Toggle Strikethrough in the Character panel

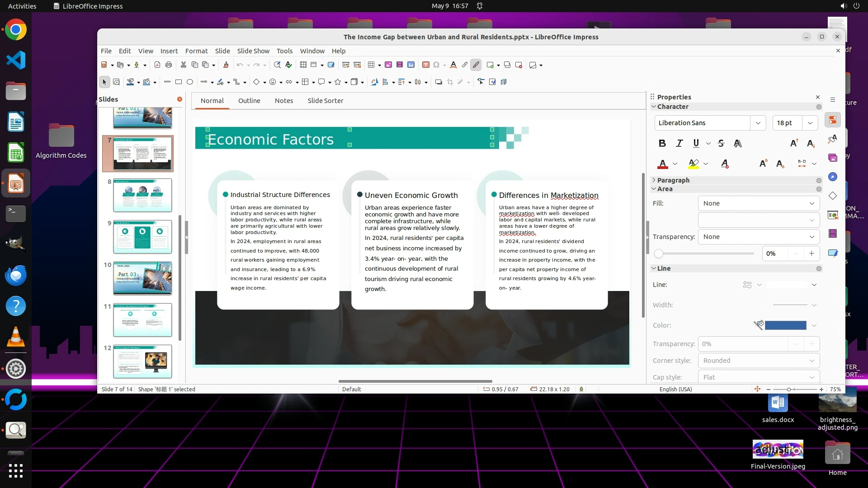click(721, 144)
